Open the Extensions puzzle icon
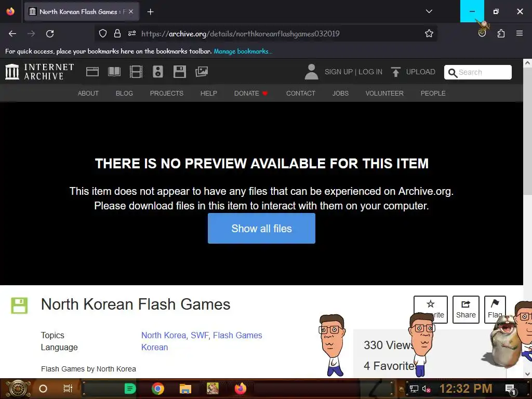The height and width of the screenshot is (399, 532). [x=501, y=34]
